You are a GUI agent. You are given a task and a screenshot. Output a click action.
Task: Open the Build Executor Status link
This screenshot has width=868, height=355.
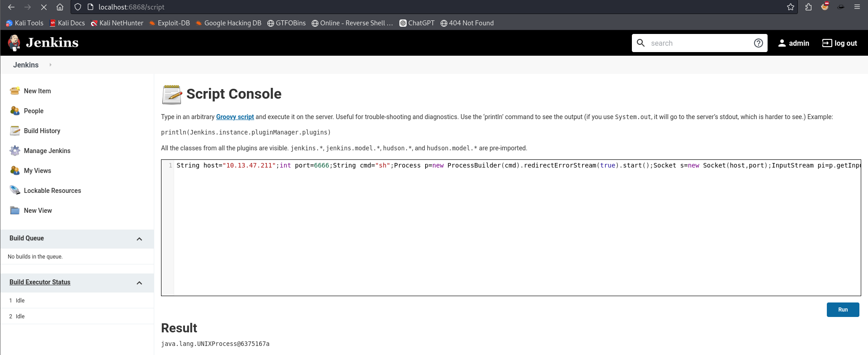[x=40, y=282]
